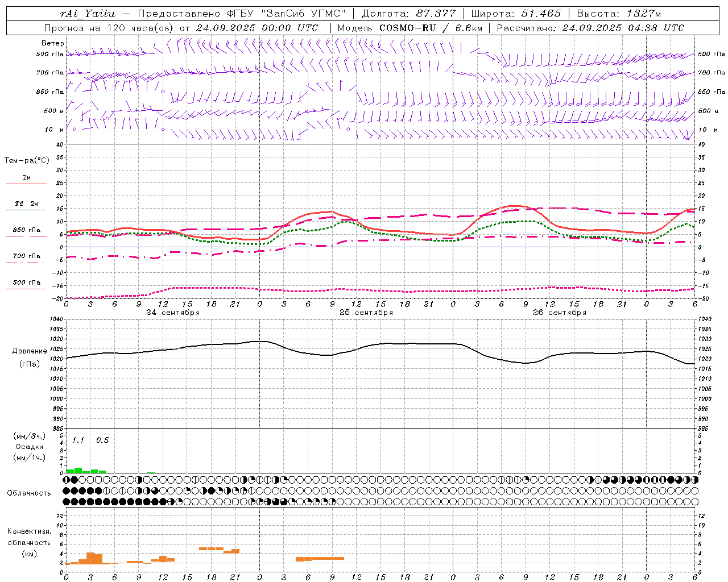The height and width of the screenshot is (582, 728).
Task: Select the Осадки precipitation label
Action: point(30,447)
